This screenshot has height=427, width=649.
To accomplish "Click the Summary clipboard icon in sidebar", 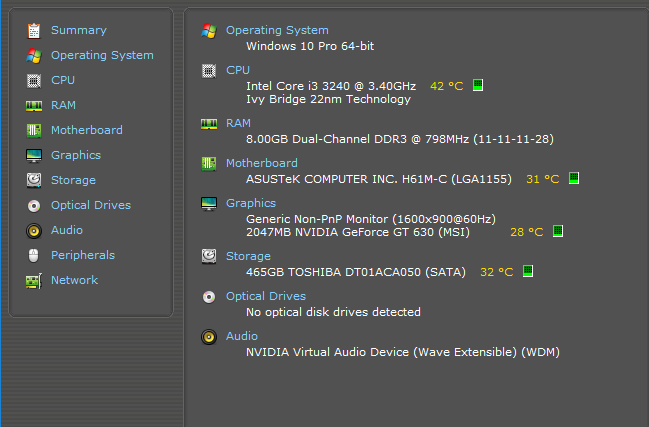I will click(34, 31).
